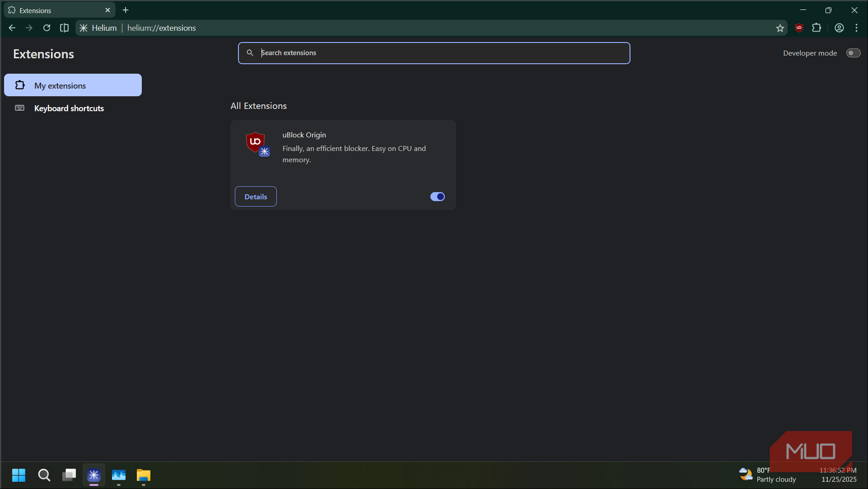This screenshot has width=868, height=489.
Task: Click the Helium asterisk site icon
Action: (x=84, y=28)
